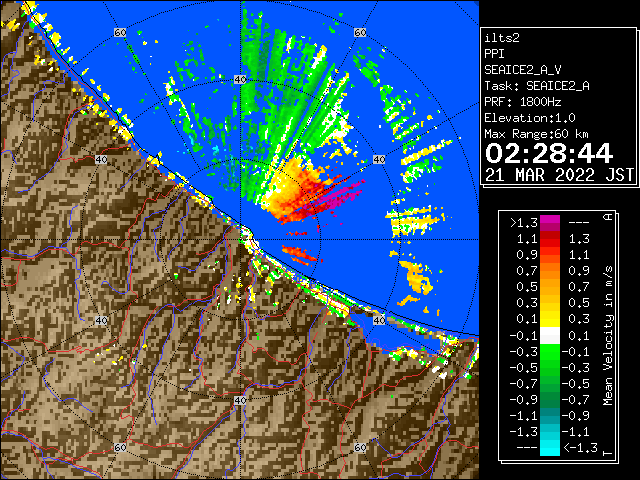Click the letter A at legend top corner
Screen dimensions: 640x480
tap(608, 217)
